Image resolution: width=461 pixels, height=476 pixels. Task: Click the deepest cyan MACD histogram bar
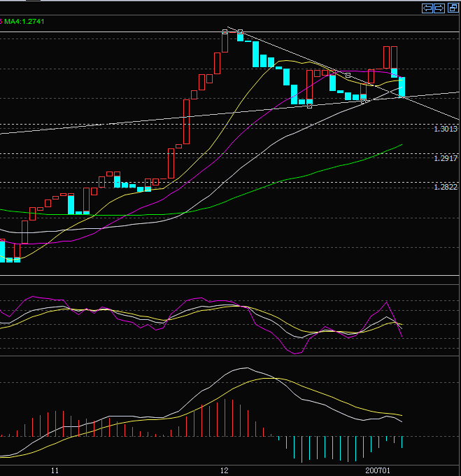click(x=302, y=449)
